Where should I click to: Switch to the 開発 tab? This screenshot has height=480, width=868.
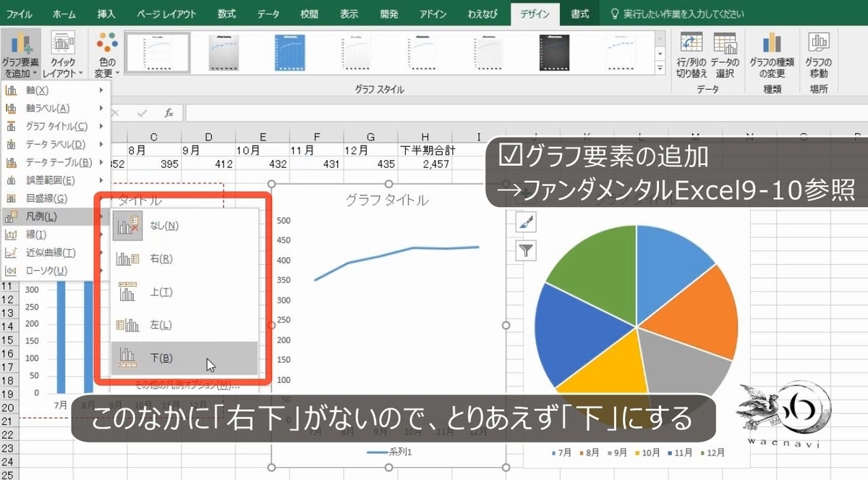[390, 14]
